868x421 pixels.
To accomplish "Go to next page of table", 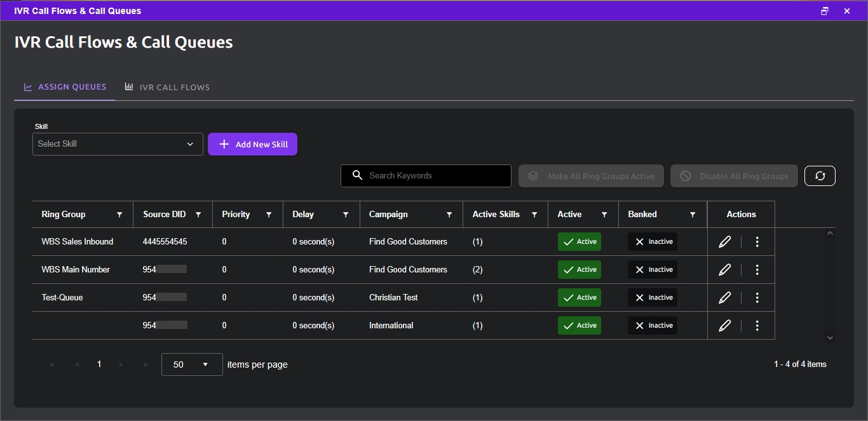I will [121, 364].
